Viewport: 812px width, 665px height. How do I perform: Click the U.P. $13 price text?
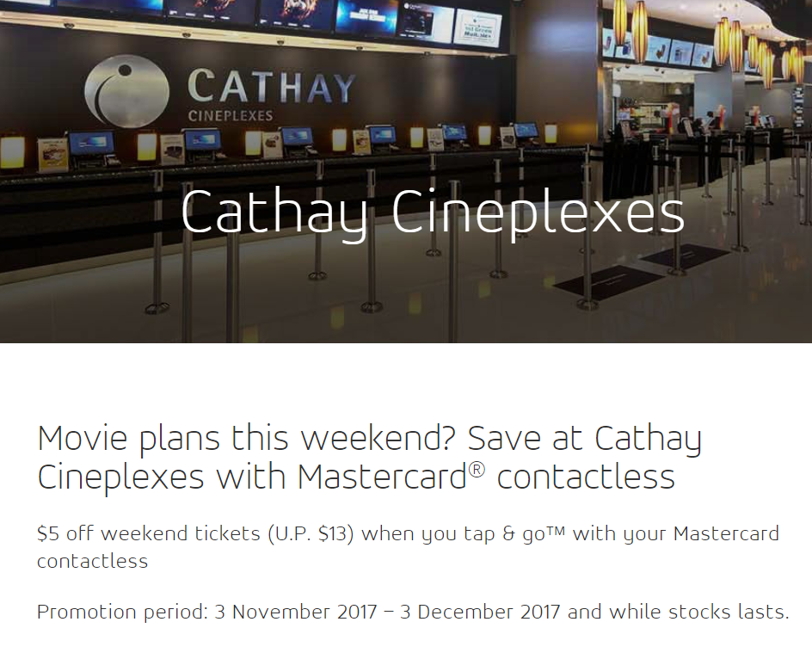tap(311, 533)
